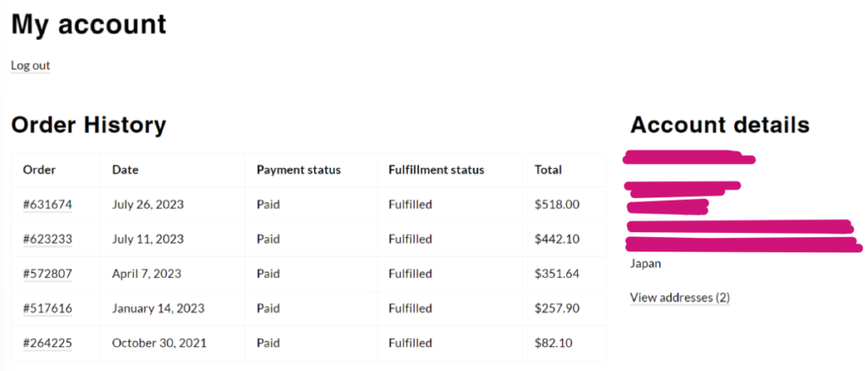868x371 pixels.
Task: Click the Account details heading
Action: point(720,125)
